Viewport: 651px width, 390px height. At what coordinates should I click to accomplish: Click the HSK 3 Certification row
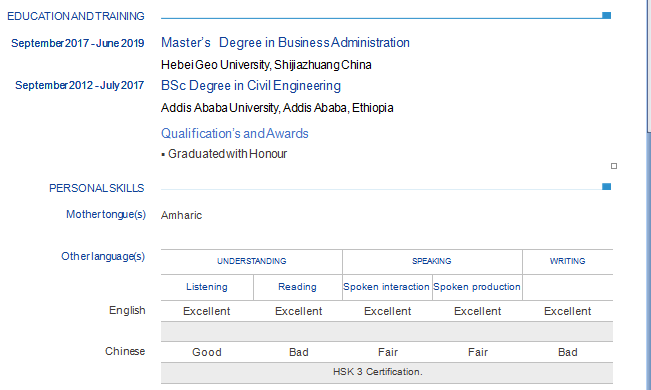[387, 372]
